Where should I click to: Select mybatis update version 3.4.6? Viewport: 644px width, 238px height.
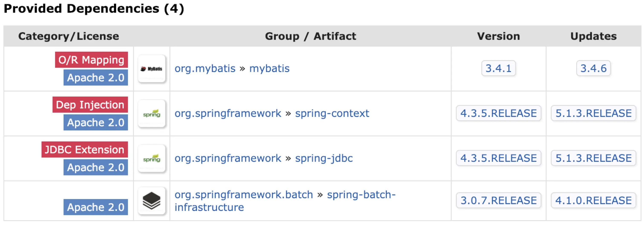pos(593,68)
